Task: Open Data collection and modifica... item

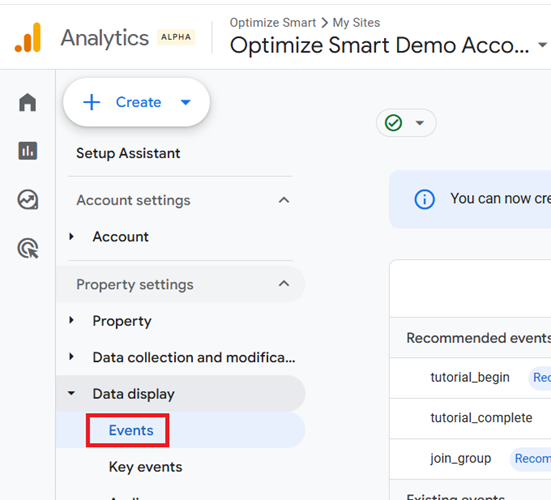Action: (x=194, y=357)
